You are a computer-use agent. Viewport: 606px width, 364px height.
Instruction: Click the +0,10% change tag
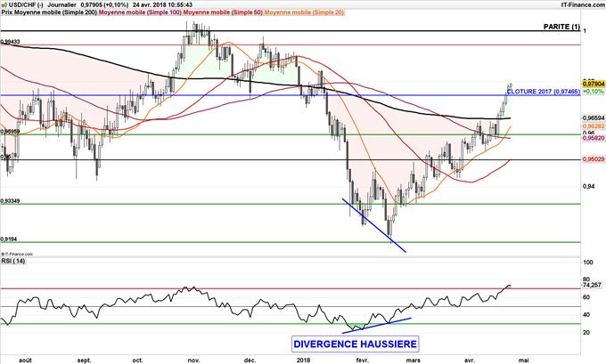[x=593, y=91]
